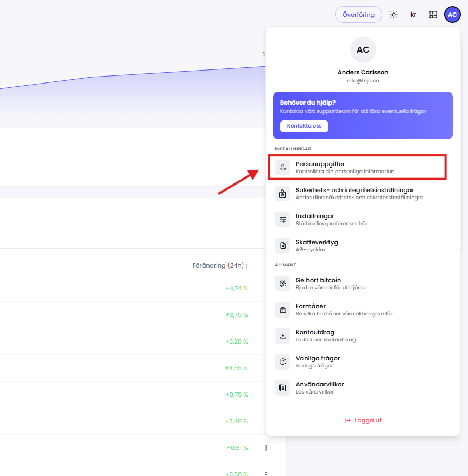Click the name Anders Carlsson
This screenshot has height=476, width=468.
[x=363, y=72]
